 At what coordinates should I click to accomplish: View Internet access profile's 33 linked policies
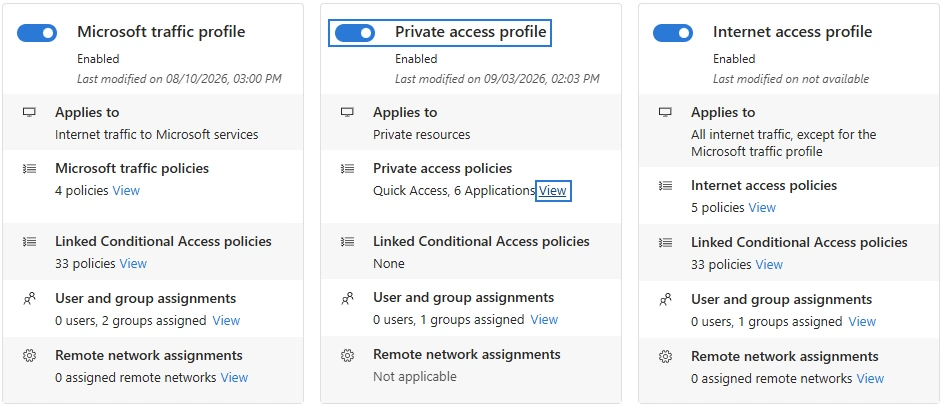pyautogui.click(x=769, y=265)
